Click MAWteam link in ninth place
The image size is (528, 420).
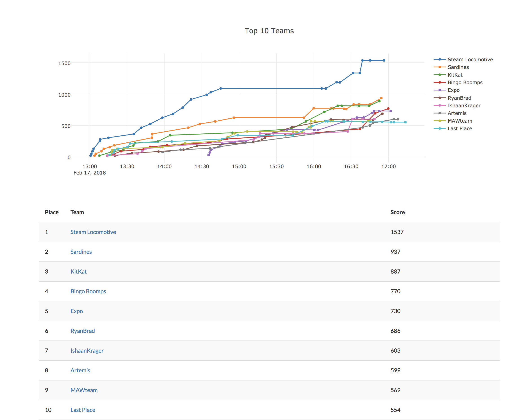[x=84, y=390]
